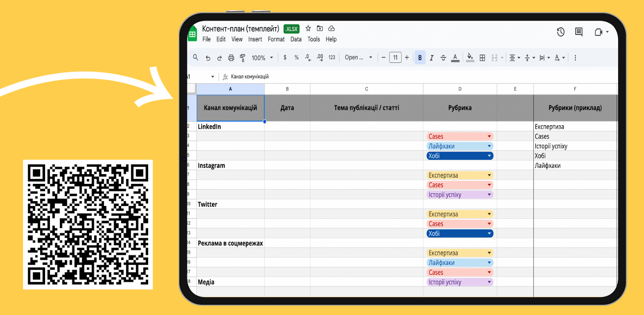Star the Контент-план document
This screenshot has height=315, width=644.
coord(308,29)
